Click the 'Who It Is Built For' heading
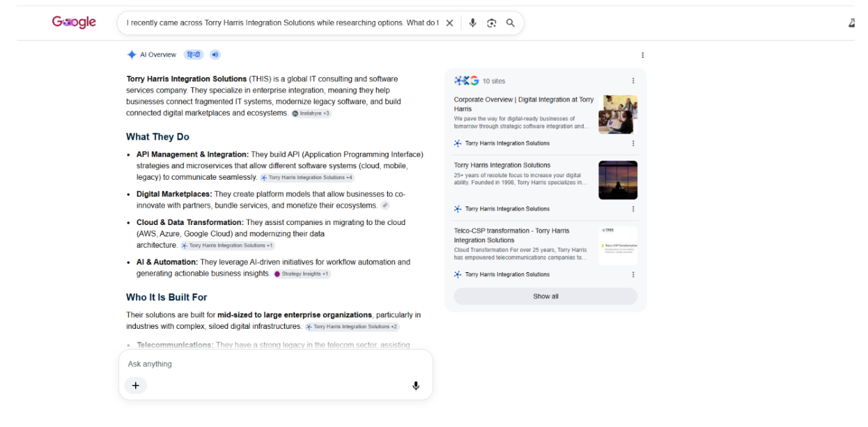The height and width of the screenshot is (427, 868). point(166,298)
